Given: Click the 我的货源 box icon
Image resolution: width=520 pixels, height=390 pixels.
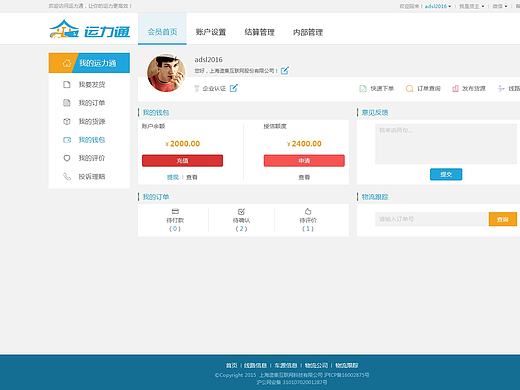Looking at the screenshot, I should (x=67, y=121).
